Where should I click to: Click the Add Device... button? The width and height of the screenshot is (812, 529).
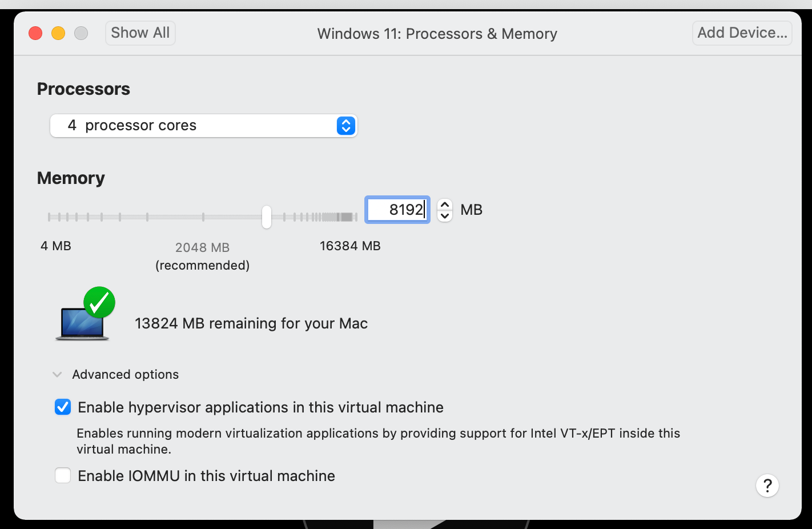tap(742, 33)
